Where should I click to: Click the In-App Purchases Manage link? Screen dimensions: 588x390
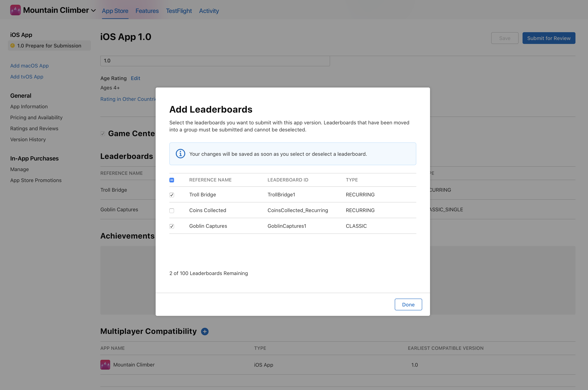pyautogui.click(x=19, y=169)
